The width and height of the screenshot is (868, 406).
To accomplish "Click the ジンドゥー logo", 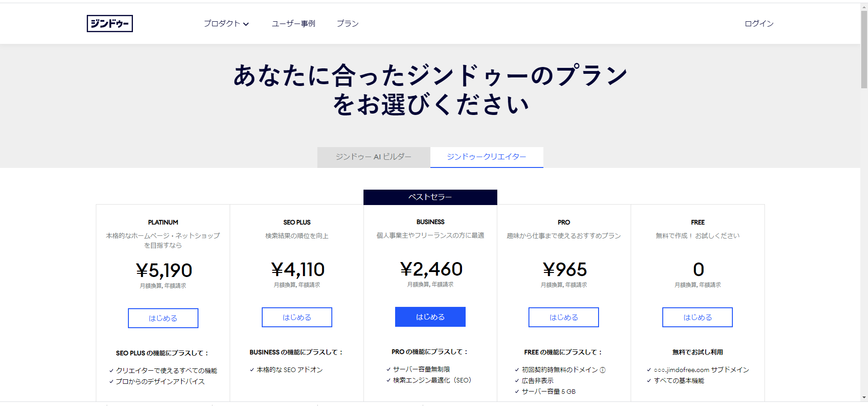I will [x=110, y=24].
